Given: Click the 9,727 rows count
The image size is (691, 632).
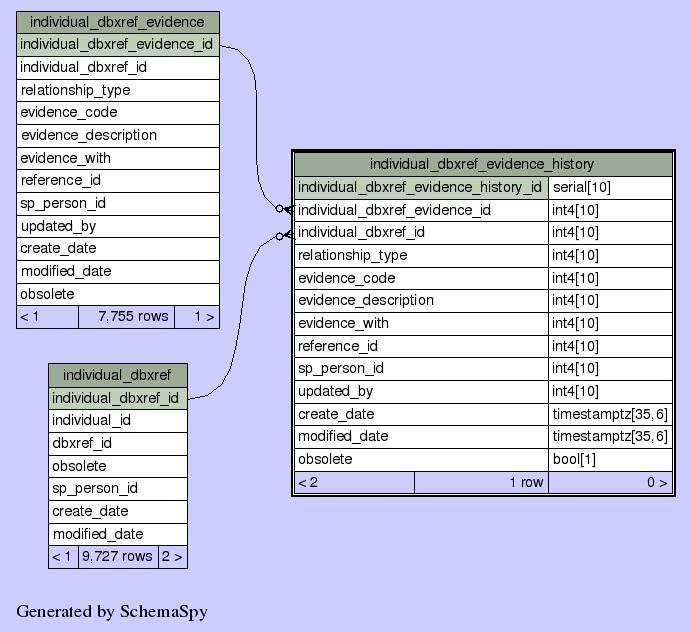Looking at the screenshot, I should pyautogui.click(x=117, y=556).
